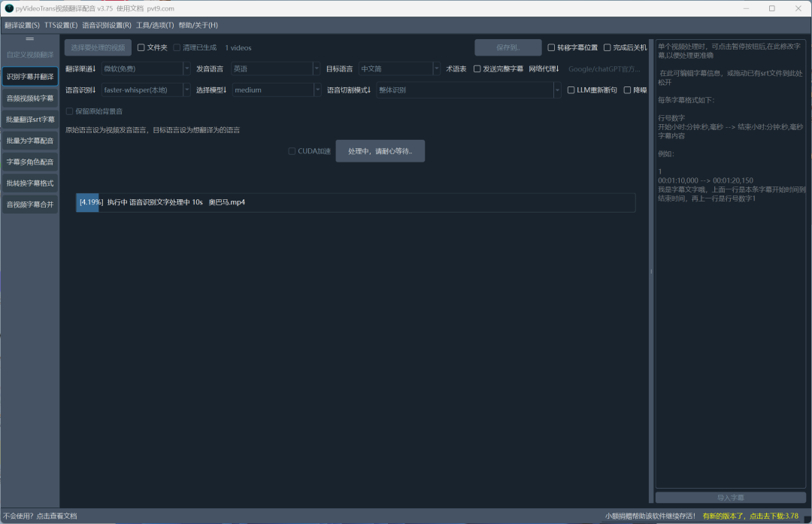Open 批量为字幕配音 from sidebar
Viewport: 812px width, 524px height.
coord(30,141)
